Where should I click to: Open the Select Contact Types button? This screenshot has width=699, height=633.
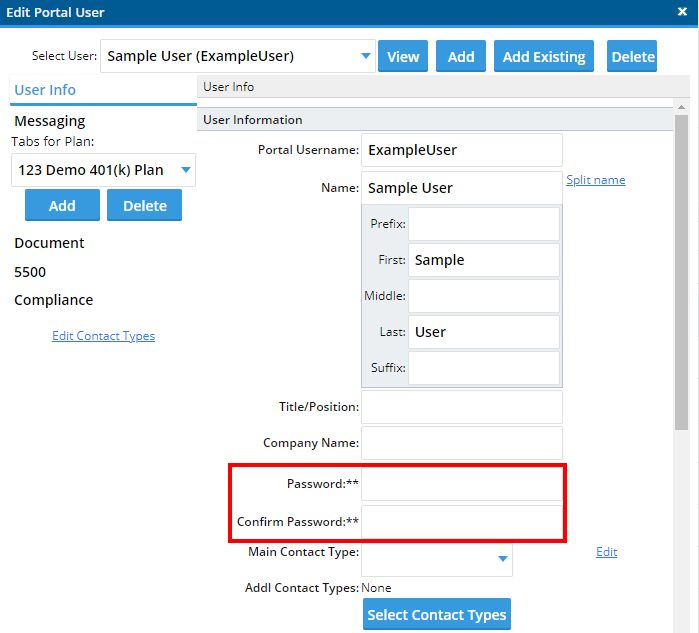(x=437, y=615)
